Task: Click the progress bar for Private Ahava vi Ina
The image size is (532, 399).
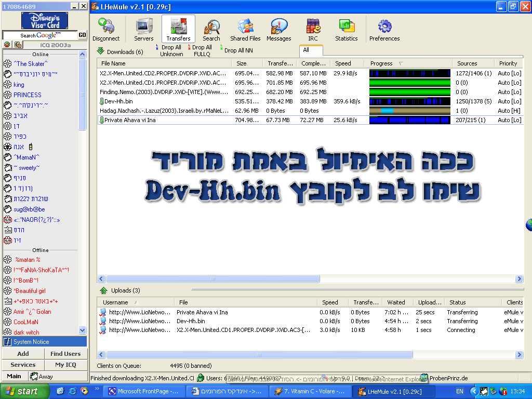Action: (410, 120)
